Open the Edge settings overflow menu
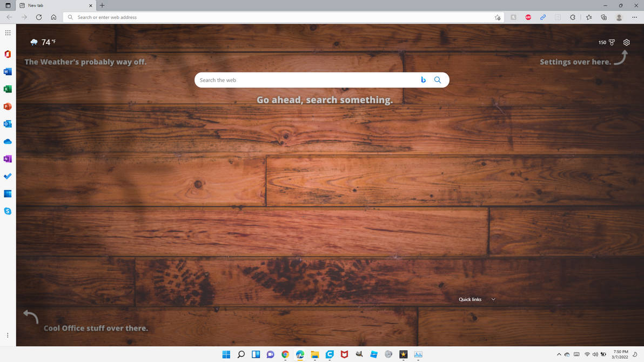Image resolution: width=644 pixels, height=362 pixels. pyautogui.click(x=635, y=17)
